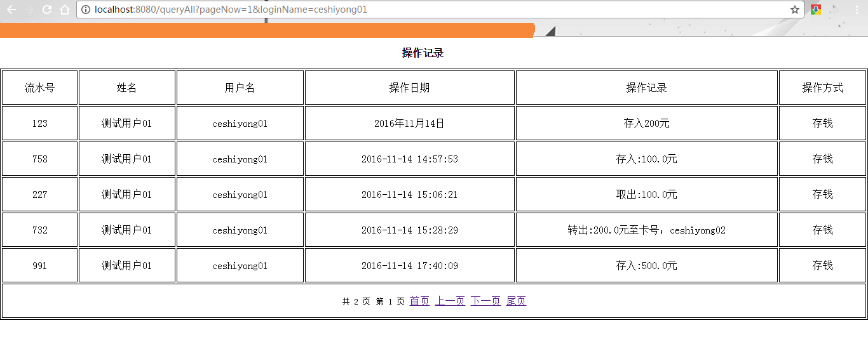Select the 操作日期 column header

point(410,88)
